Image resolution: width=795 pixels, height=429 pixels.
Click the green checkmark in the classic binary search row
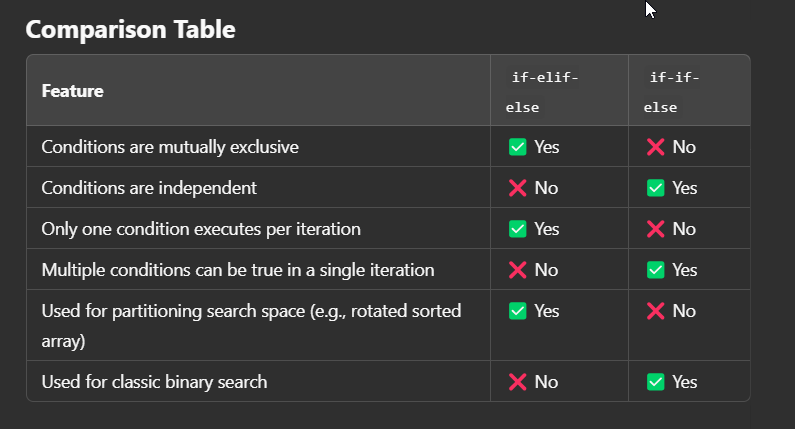656,382
